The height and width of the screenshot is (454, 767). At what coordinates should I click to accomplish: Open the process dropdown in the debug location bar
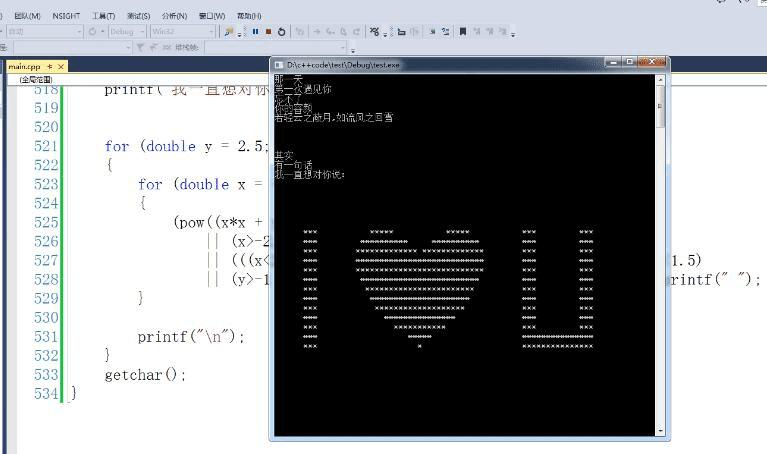coord(72,47)
